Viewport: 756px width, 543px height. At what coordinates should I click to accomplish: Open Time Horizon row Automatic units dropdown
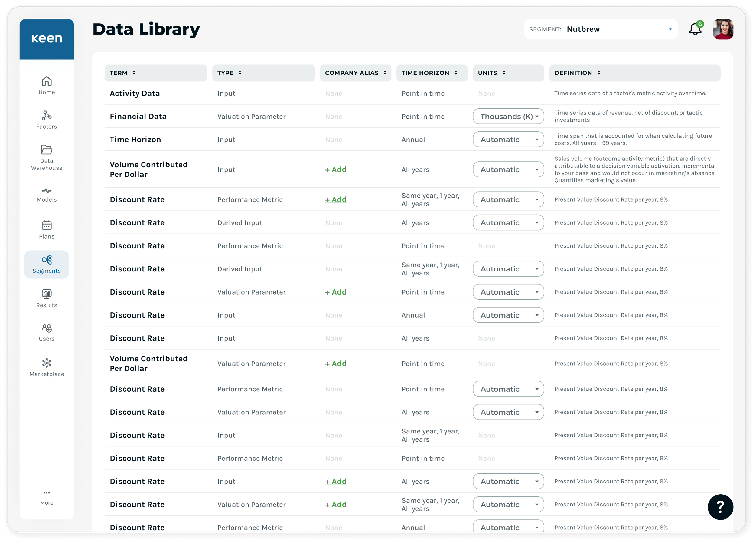(x=508, y=140)
